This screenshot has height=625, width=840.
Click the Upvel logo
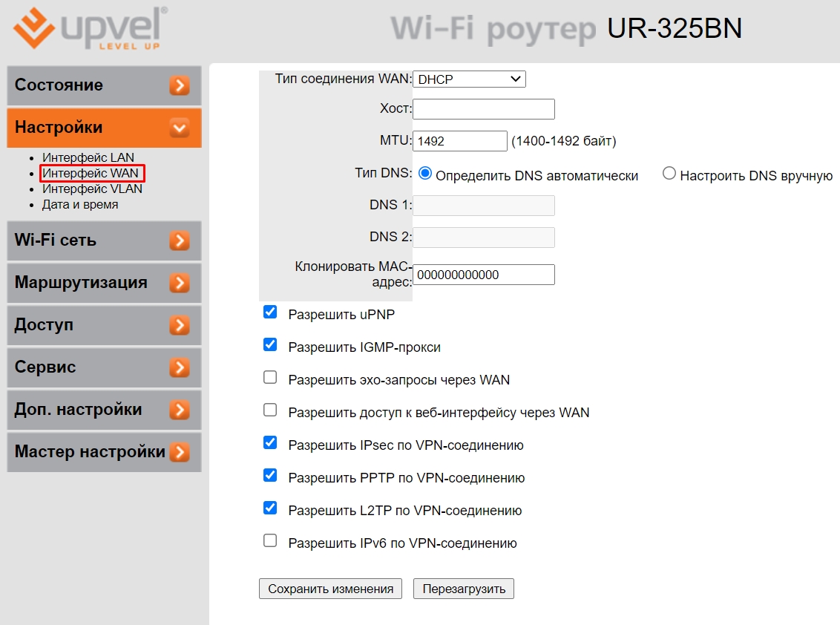point(90,28)
